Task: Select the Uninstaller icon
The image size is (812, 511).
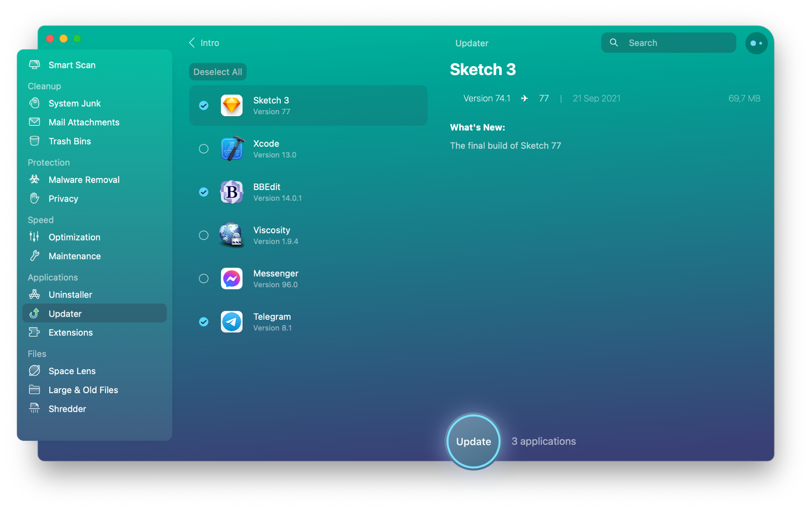Action: click(35, 294)
